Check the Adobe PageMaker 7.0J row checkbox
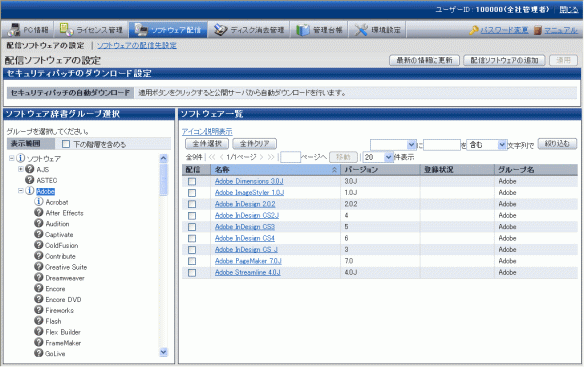The image size is (584, 367). point(192,261)
